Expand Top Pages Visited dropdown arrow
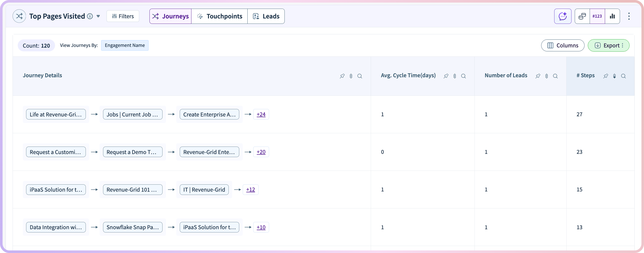 98,16
